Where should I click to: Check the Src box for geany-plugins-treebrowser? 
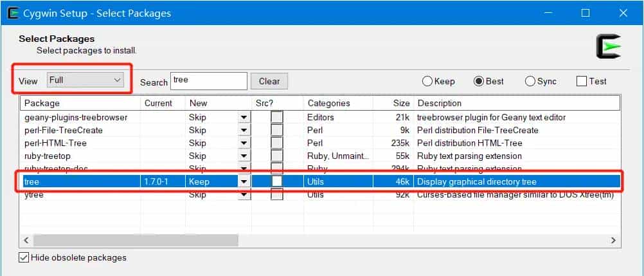(277, 118)
